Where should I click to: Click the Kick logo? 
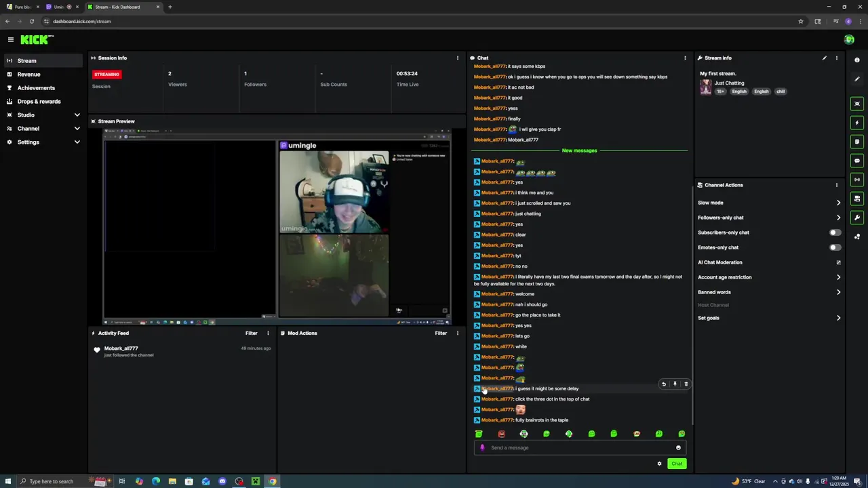point(37,40)
